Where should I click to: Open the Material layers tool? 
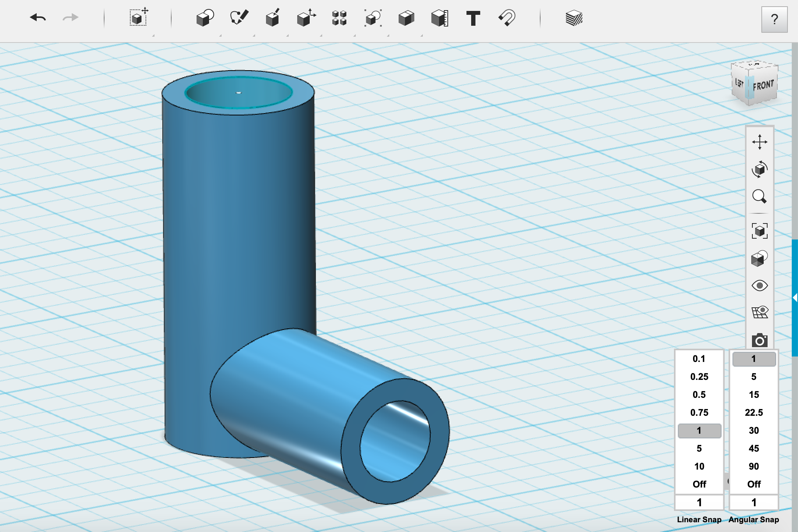(x=574, y=18)
